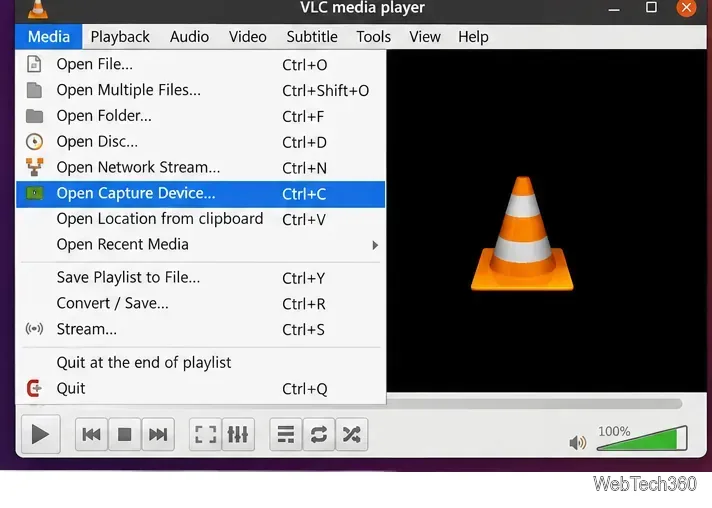Choose Open Location from clipboard
This screenshot has height=508, width=712.
tap(200, 219)
